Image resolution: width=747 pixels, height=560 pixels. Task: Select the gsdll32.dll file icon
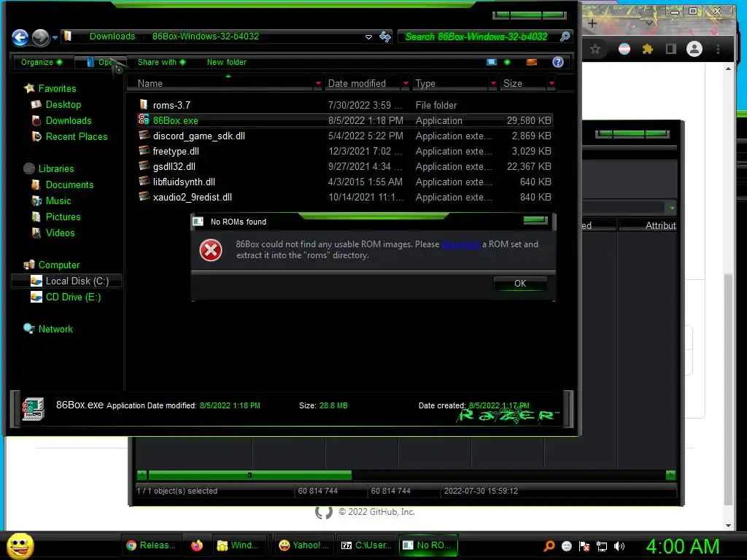[x=144, y=166]
